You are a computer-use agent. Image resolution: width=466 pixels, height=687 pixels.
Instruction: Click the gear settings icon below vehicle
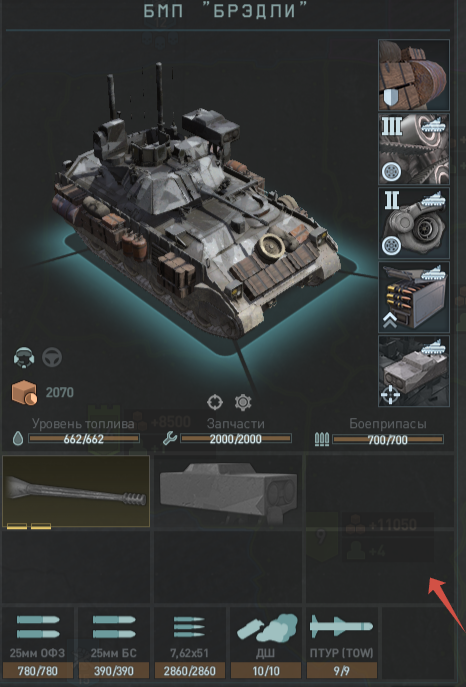(243, 402)
